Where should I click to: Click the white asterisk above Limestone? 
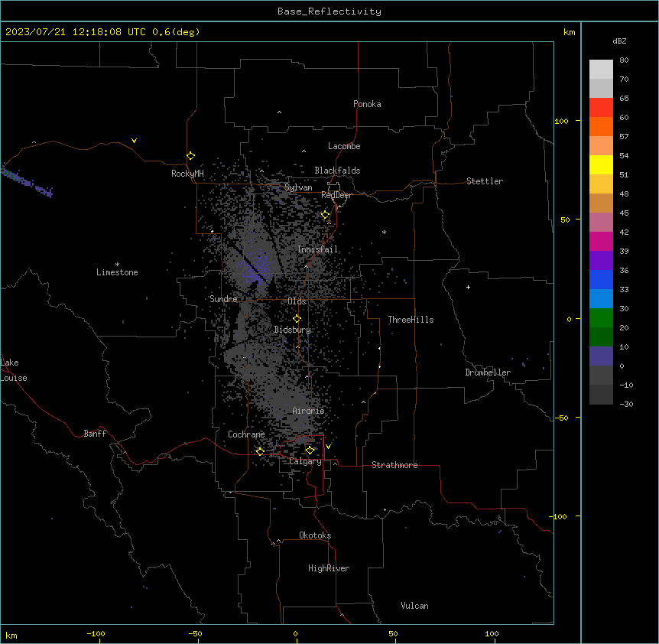click(117, 265)
